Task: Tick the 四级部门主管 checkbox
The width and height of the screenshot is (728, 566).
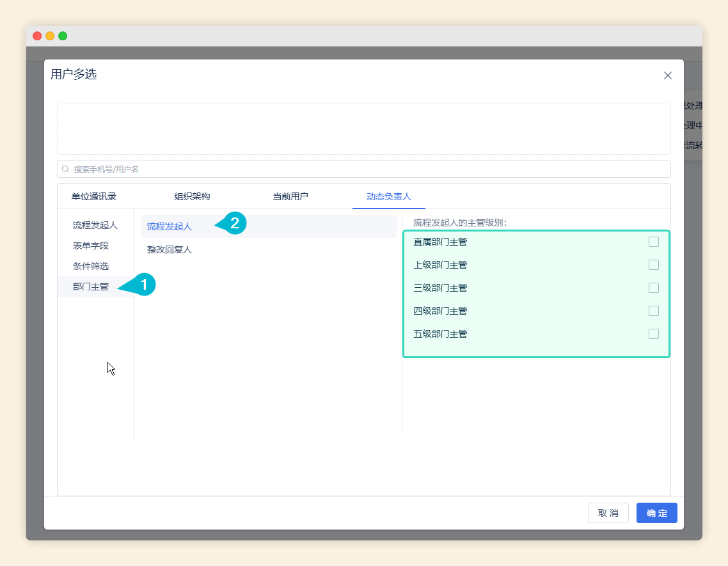Action: pyautogui.click(x=653, y=311)
